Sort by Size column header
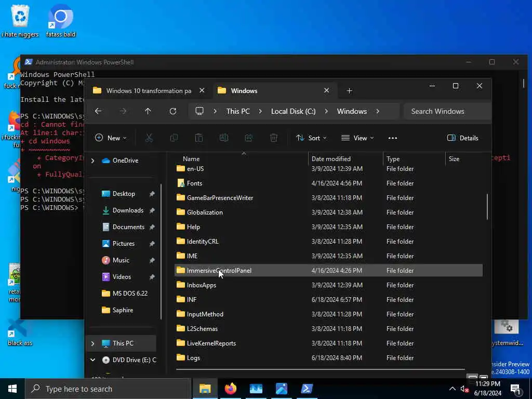Image resolution: width=532 pixels, height=399 pixels. [x=454, y=159]
